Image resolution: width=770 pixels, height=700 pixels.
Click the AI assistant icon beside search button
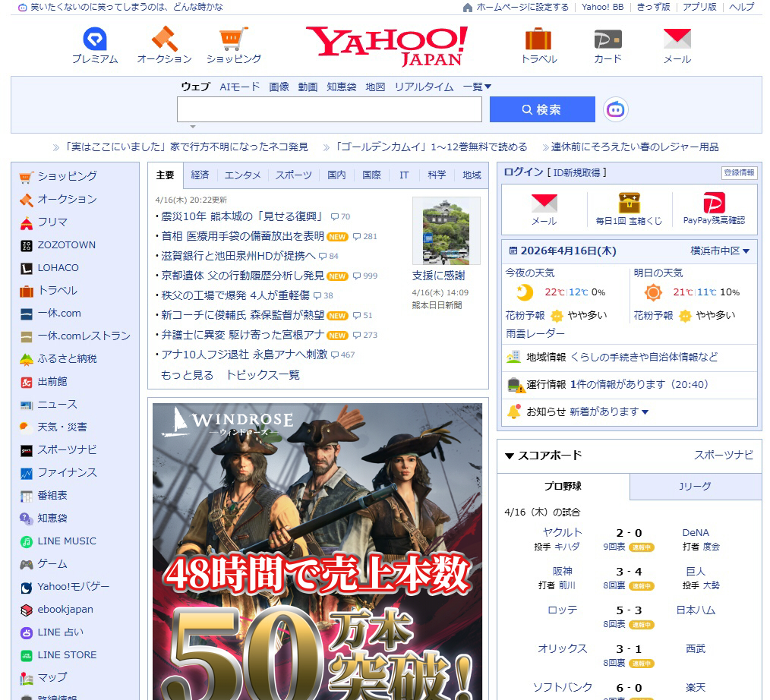616,109
